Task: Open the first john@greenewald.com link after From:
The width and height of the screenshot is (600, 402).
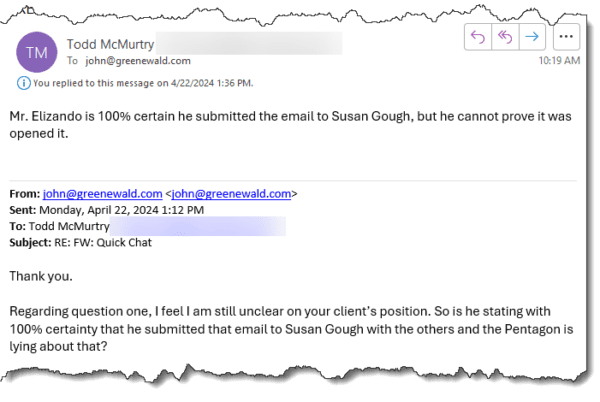Action: [103, 194]
